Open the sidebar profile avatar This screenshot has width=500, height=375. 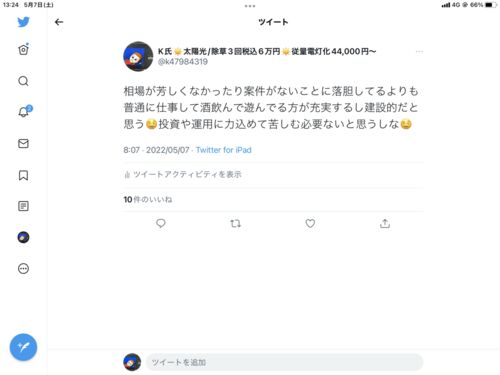[x=23, y=237]
